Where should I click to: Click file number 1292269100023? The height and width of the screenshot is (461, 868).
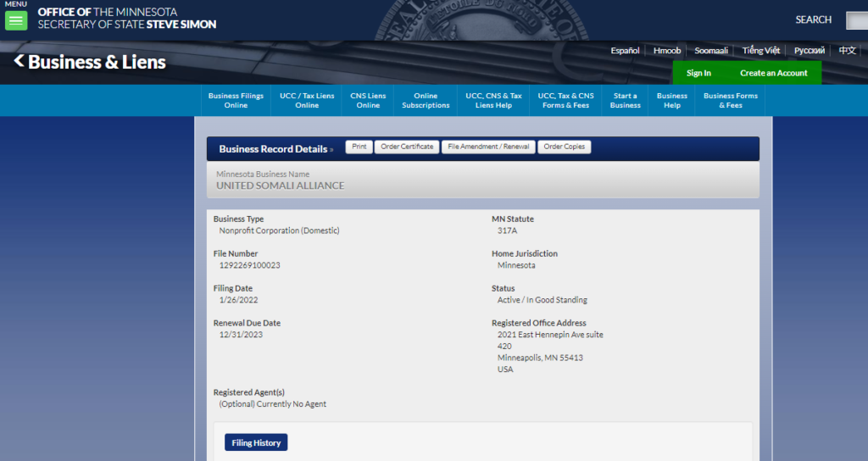point(250,265)
